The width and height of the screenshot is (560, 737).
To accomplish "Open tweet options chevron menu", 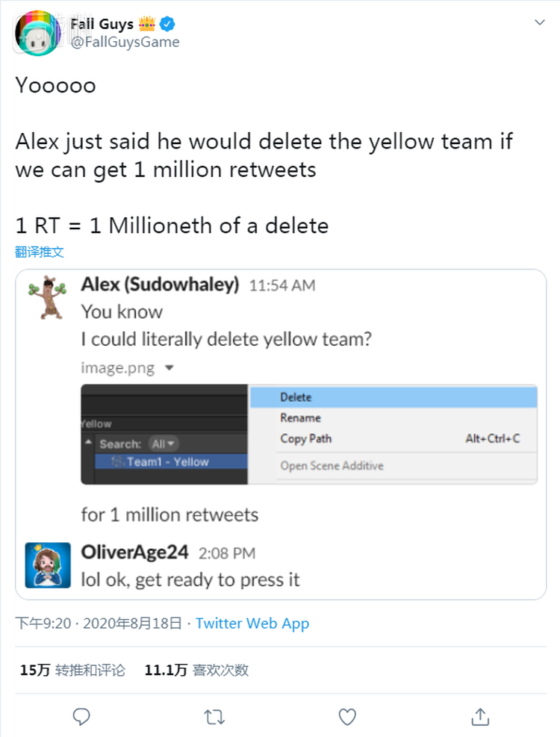I will coord(539,23).
